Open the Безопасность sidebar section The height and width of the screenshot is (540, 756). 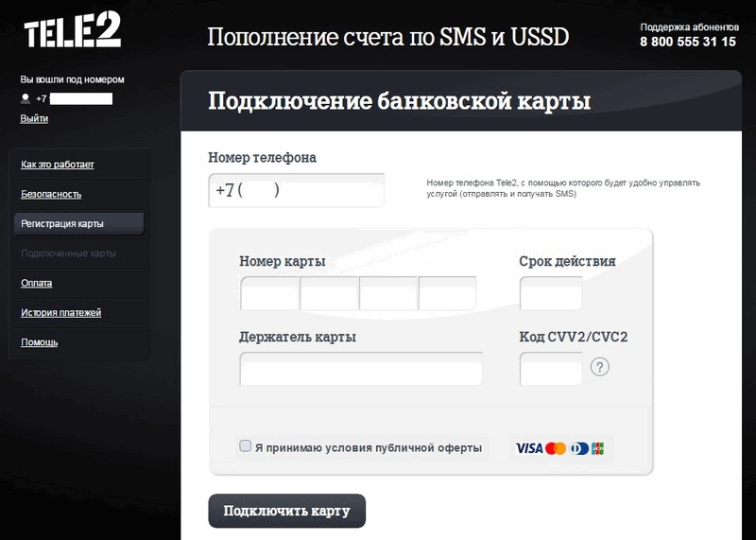[x=51, y=195]
